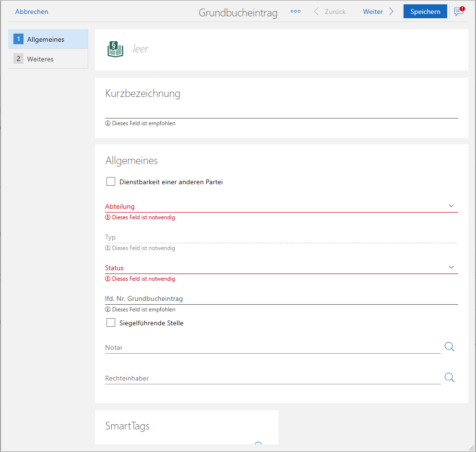The image size is (476, 452).
Task: Enable Dienstbarkeit einer anderen Partei checkbox
Action: click(x=111, y=181)
